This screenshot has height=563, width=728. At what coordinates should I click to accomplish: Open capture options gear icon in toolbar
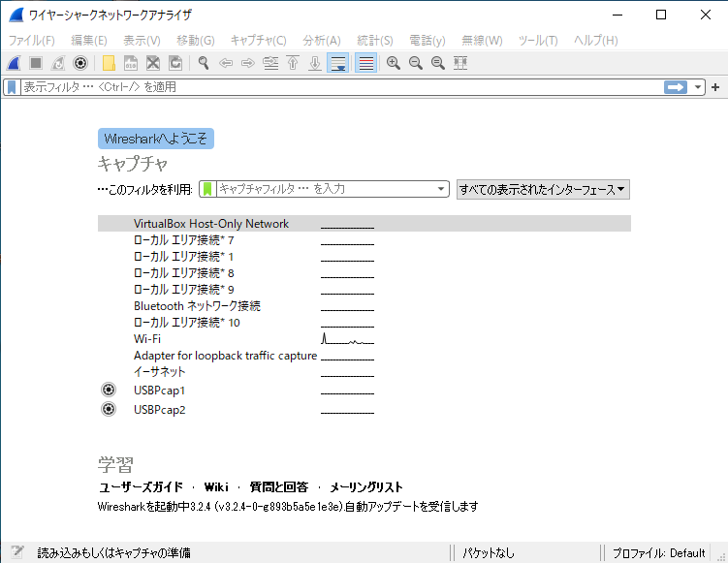(80, 63)
